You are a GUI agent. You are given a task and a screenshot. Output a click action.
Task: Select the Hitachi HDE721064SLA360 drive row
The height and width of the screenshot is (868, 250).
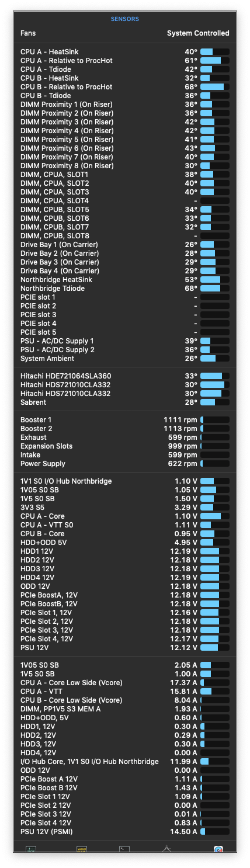point(125,376)
